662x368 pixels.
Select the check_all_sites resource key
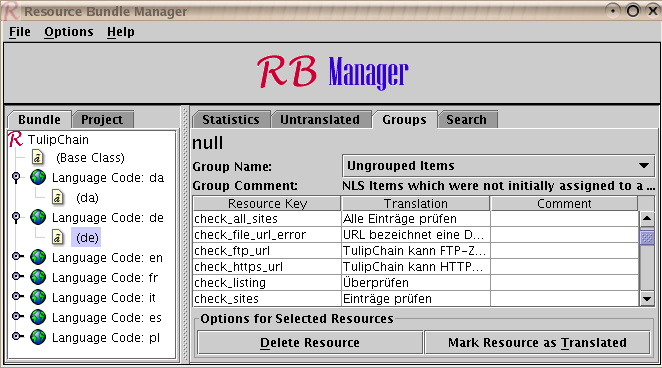[x=267, y=219]
